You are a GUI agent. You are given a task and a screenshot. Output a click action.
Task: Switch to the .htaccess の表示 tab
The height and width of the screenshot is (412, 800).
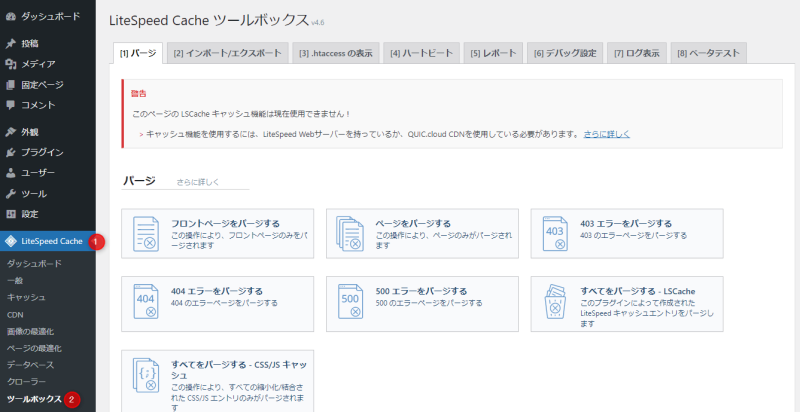click(335, 53)
